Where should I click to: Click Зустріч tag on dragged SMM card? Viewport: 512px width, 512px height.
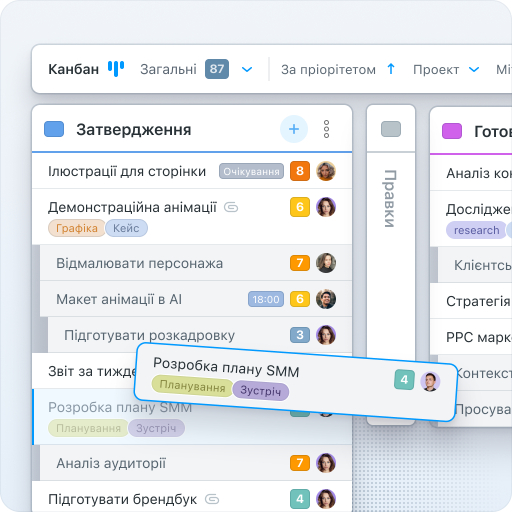261,391
